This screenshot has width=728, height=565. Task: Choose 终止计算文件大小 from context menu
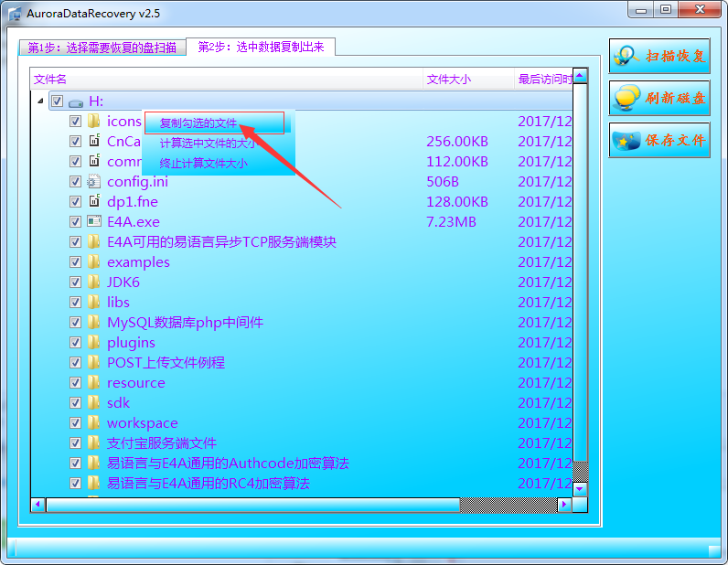(203, 164)
